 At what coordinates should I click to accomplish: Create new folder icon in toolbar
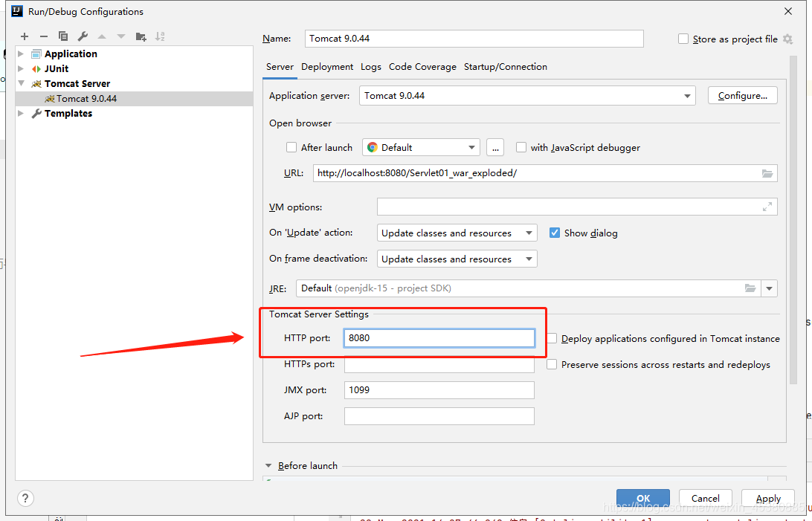(x=141, y=36)
